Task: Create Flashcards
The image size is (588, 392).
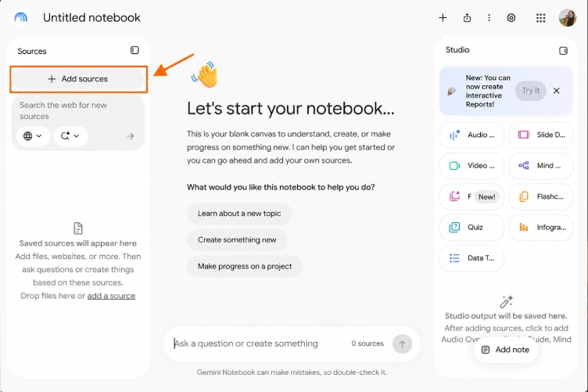Action: pyautogui.click(x=541, y=196)
